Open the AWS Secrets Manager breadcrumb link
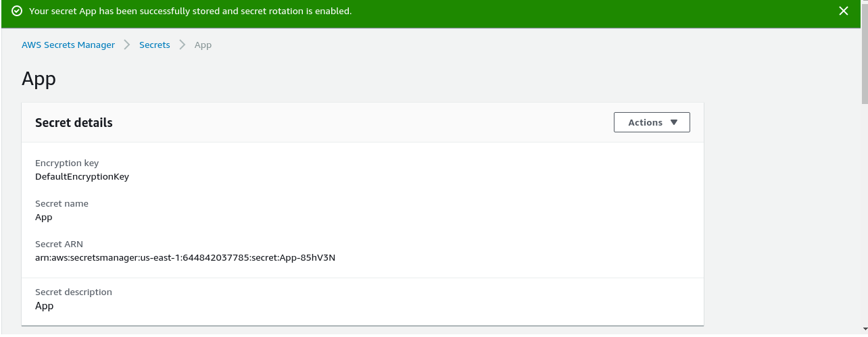This screenshot has height=337, width=868. tap(68, 45)
